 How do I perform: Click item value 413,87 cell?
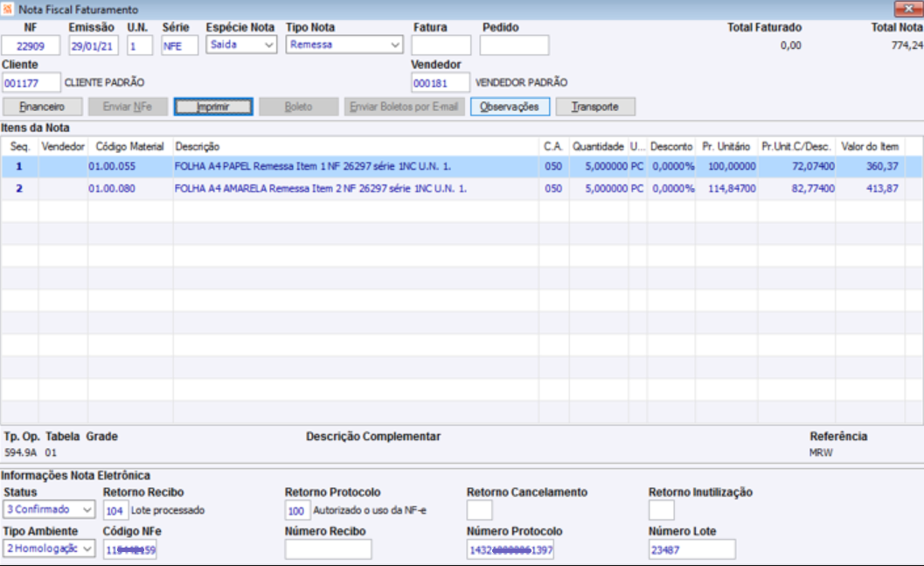(x=870, y=189)
